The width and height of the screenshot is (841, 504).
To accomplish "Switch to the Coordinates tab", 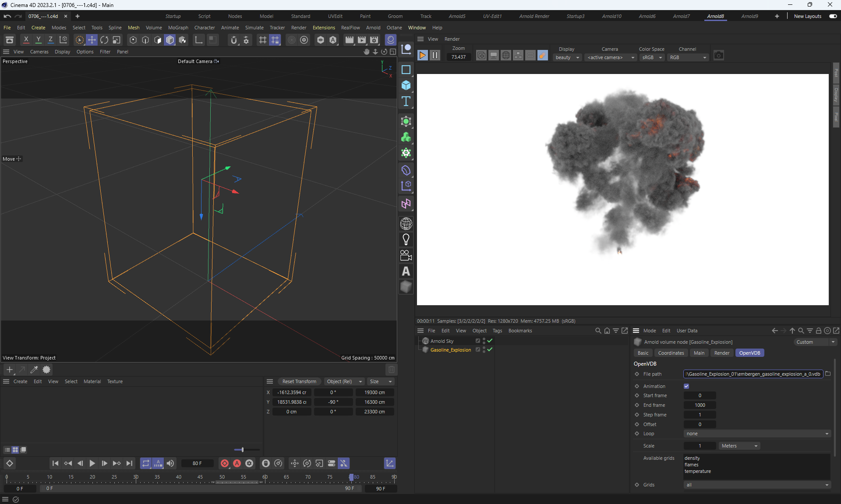I will [x=671, y=353].
